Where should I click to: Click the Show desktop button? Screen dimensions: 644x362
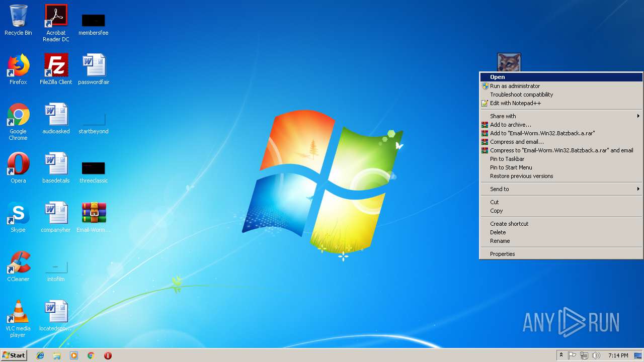coord(638,355)
